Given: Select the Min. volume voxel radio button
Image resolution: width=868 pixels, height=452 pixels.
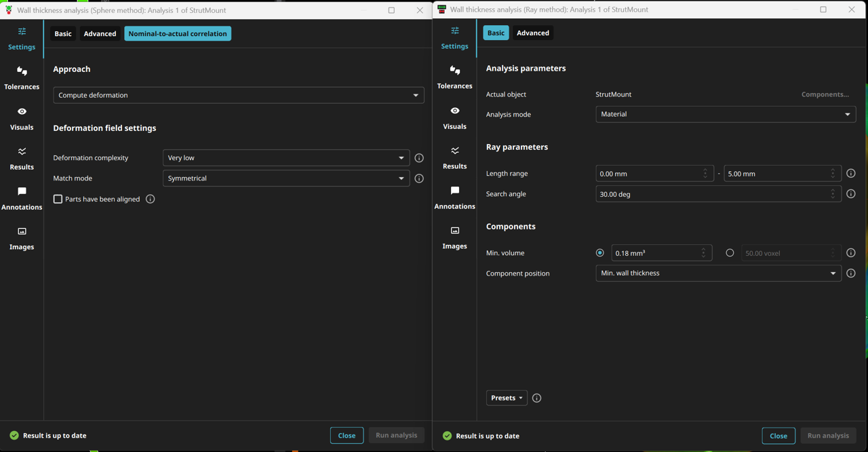Looking at the screenshot, I should coord(730,253).
